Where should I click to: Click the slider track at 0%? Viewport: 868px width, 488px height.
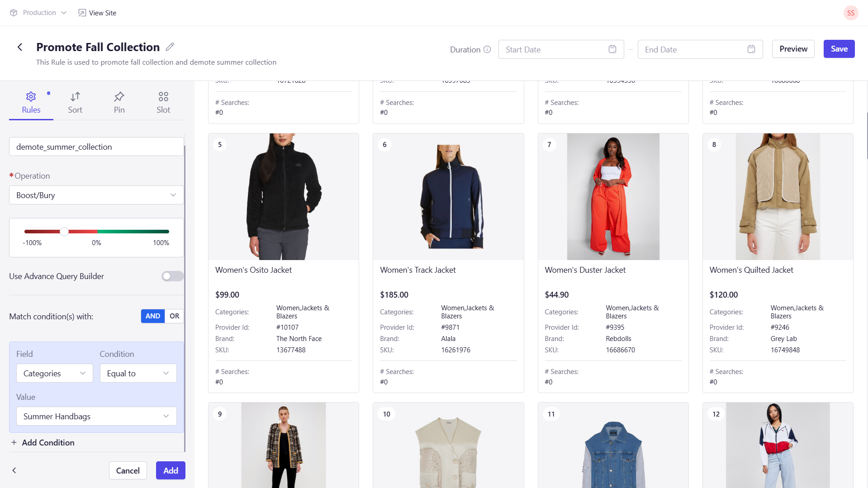coord(97,232)
